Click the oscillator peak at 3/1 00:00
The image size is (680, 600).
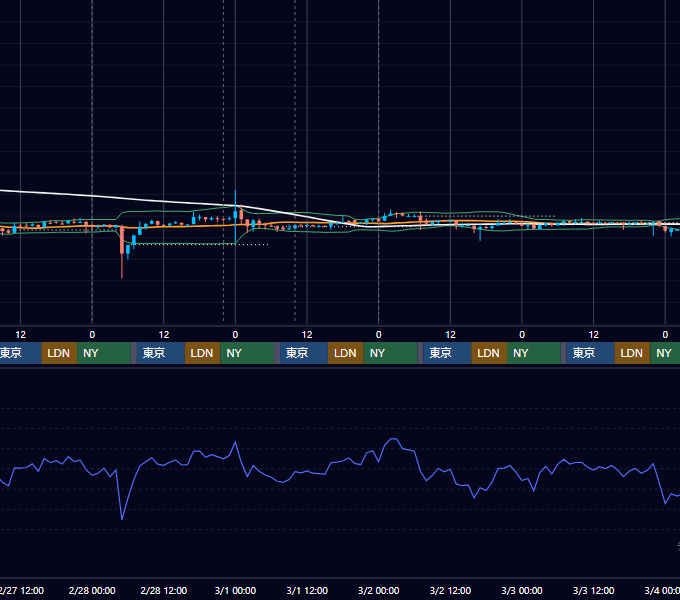[x=235, y=443]
